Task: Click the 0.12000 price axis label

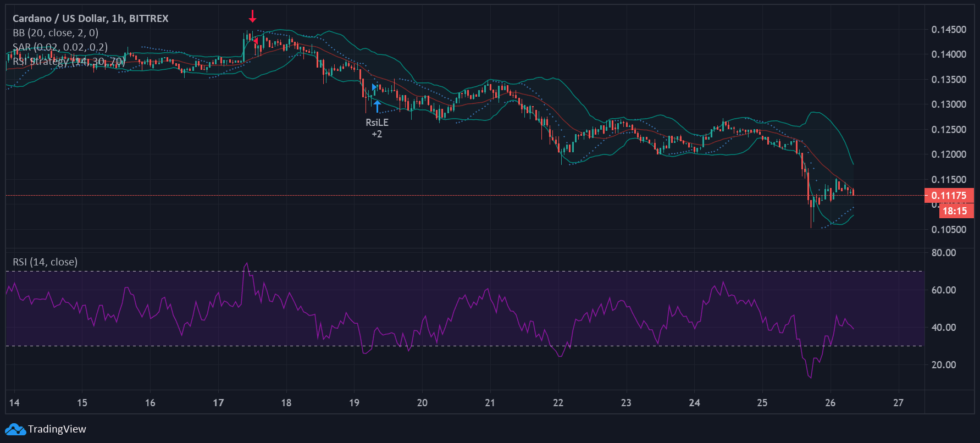Action: click(x=949, y=154)
